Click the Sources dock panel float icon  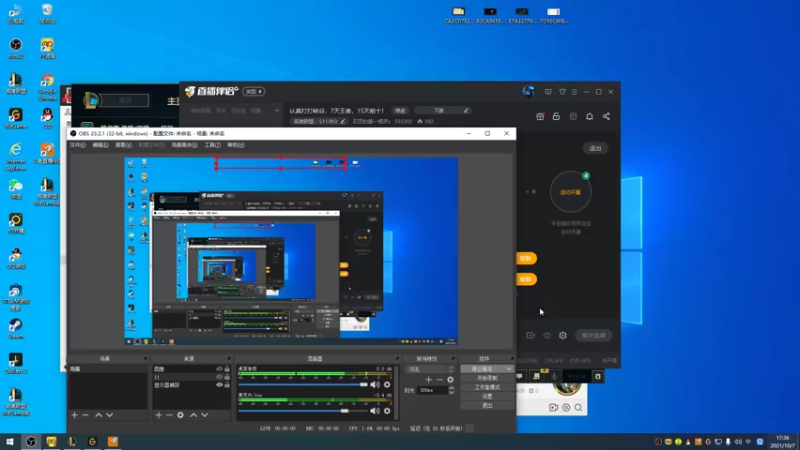[x=229, y=359]
